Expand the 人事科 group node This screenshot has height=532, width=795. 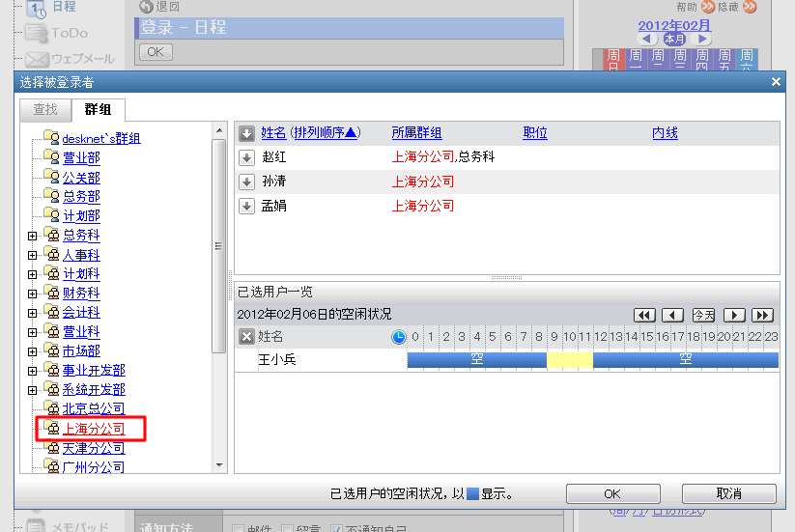pyautogui.click(x=32, y=255)
